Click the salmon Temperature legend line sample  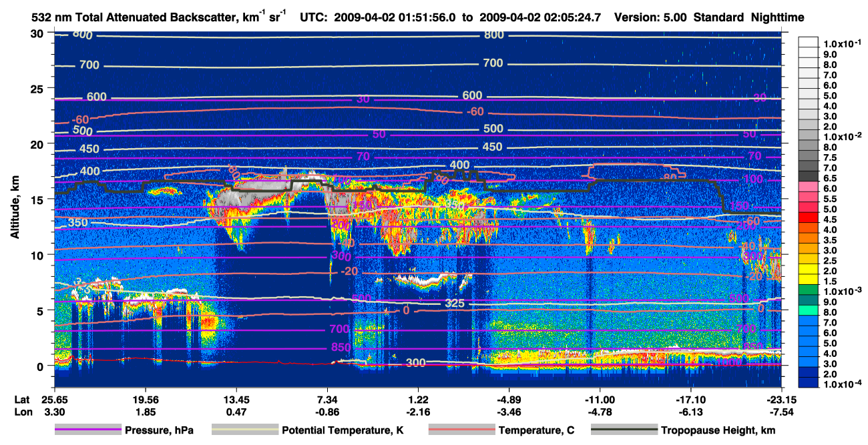click(x=461, y=430)
